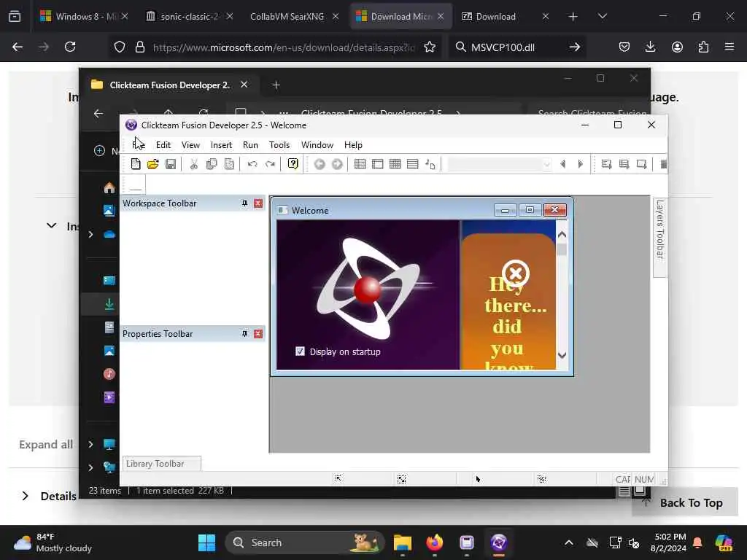Open the Storyboard editor icon
This screenshot has height=560, width=747.
click(x=360, y=164)
